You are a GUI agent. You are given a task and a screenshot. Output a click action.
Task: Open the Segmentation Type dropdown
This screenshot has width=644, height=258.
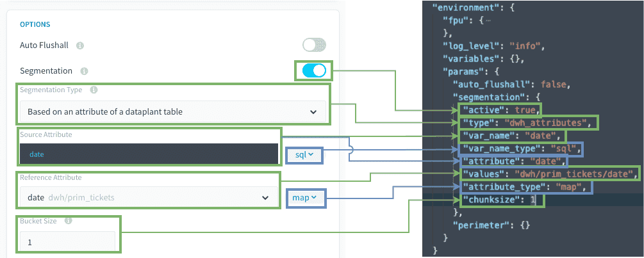(173, 111)
